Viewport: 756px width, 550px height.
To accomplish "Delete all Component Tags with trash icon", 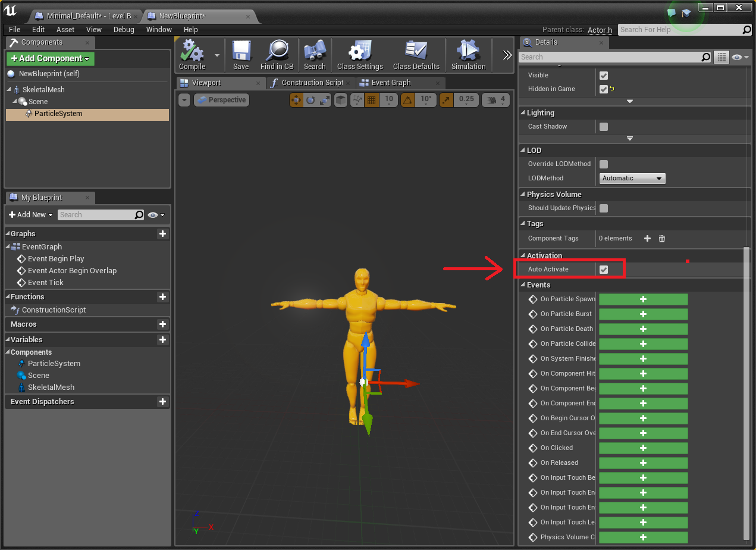I will tap(662, 239).
